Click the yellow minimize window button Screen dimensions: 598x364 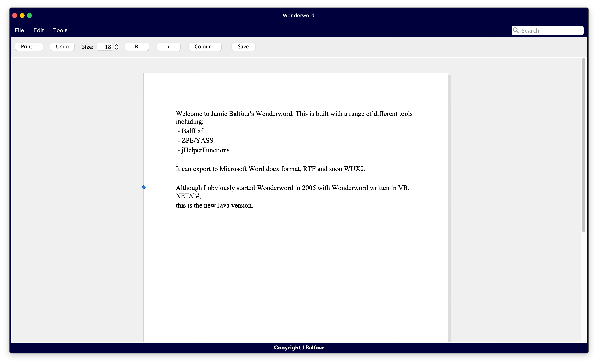pos(22,16)
